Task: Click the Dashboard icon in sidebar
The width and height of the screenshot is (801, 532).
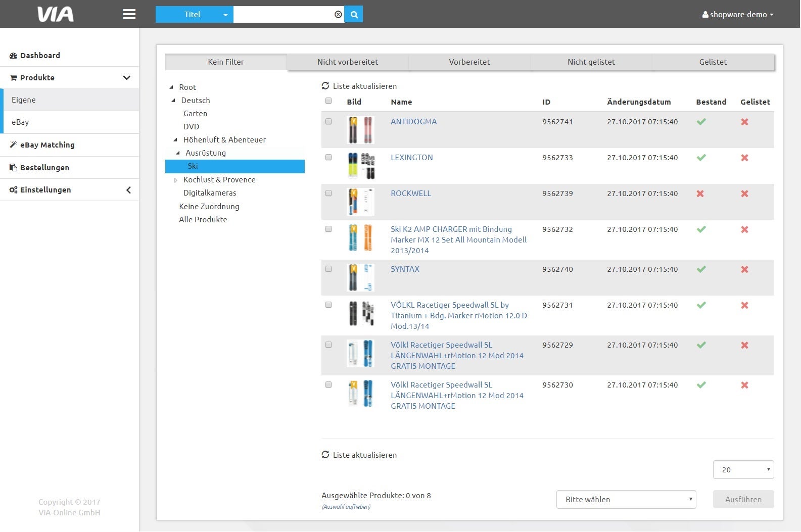Action: point(14,56)
